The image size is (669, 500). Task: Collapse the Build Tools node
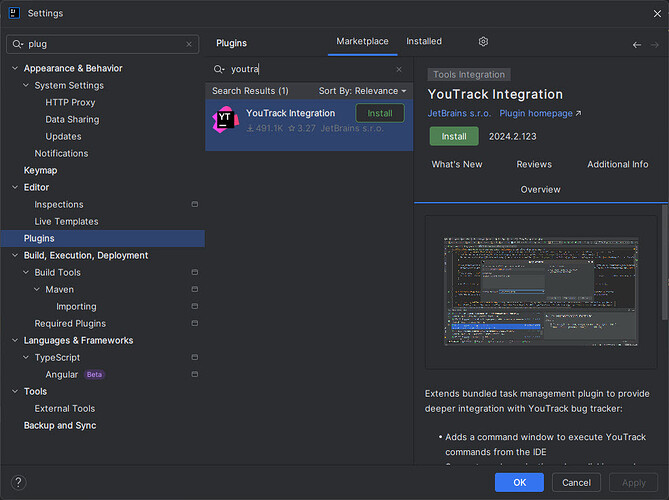(26, 272)
